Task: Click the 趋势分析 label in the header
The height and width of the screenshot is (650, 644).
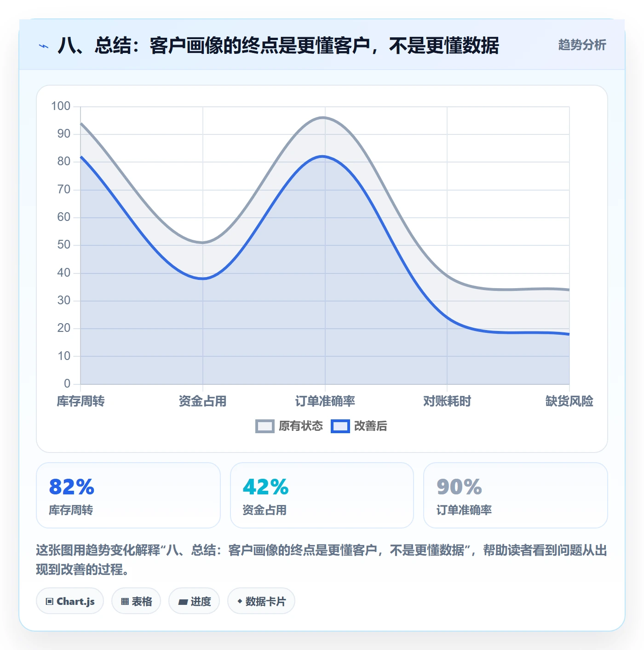Action: (582, 45)
